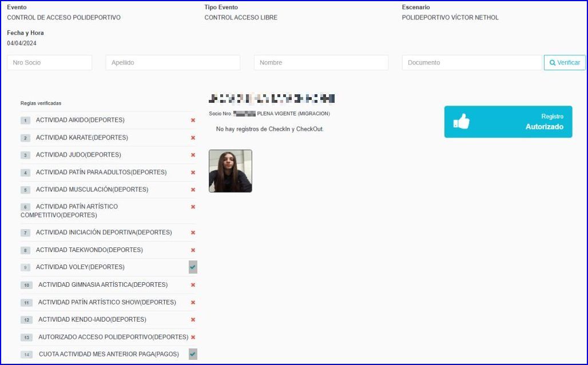Click the number 9 badge for VOLEY rule
This screenshot has width=588, height=365.
[26, 268]
